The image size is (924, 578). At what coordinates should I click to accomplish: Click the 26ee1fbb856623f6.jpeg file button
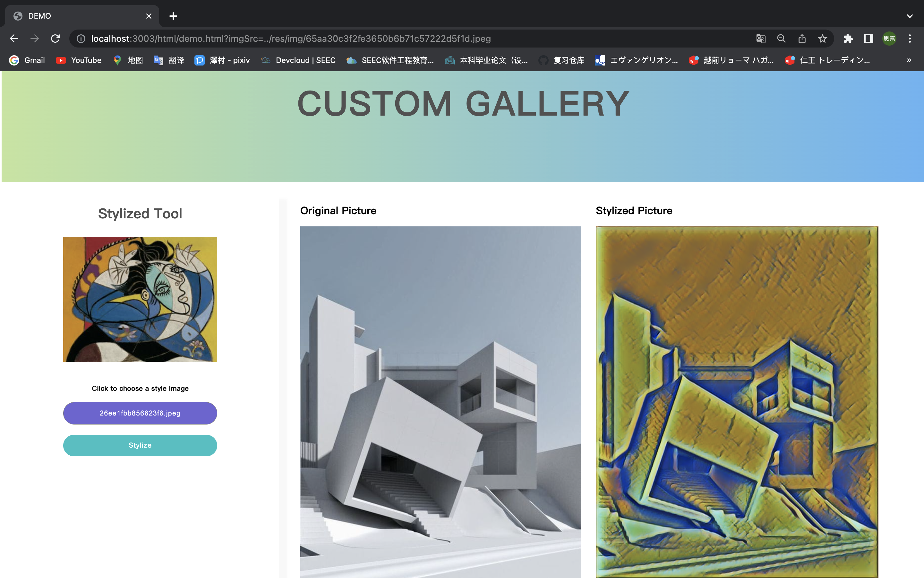point(140,413)
